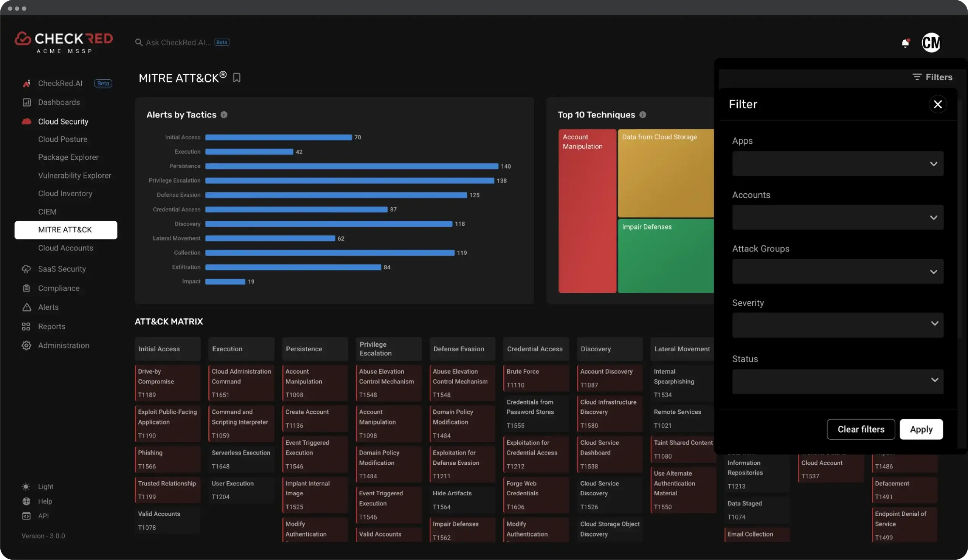Click the Impair Defenses green tile
This screenshot has width=968, height=560.
[x=666, y=256]
